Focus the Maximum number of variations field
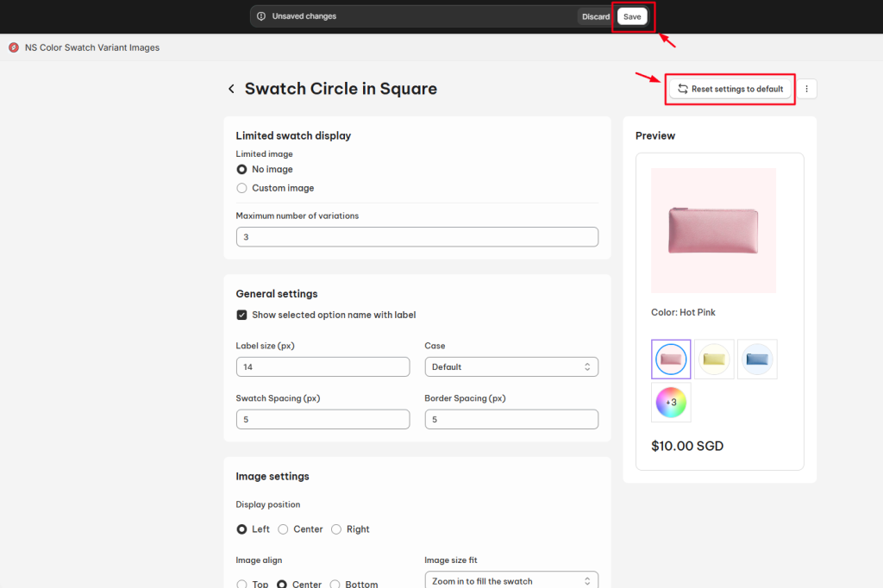 point(417,237)
